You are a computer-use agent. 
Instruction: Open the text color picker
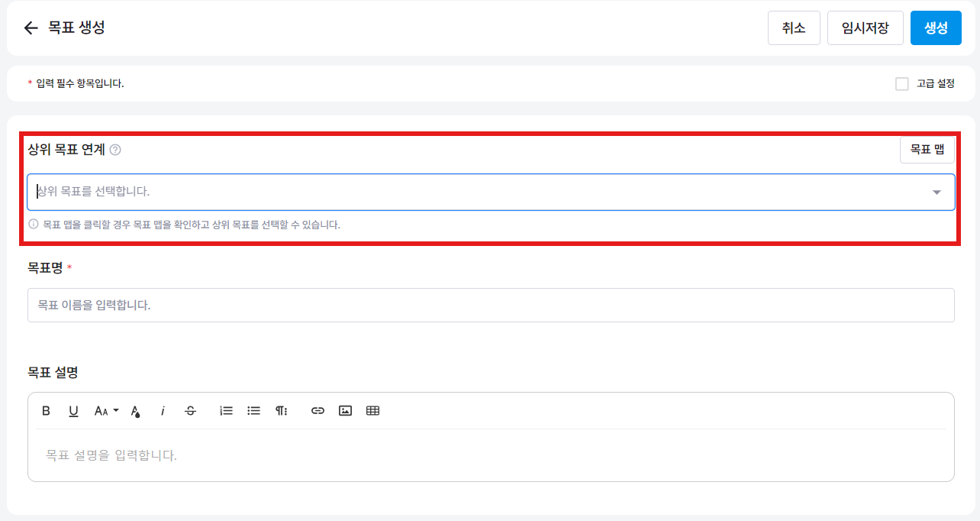[135, 411]
